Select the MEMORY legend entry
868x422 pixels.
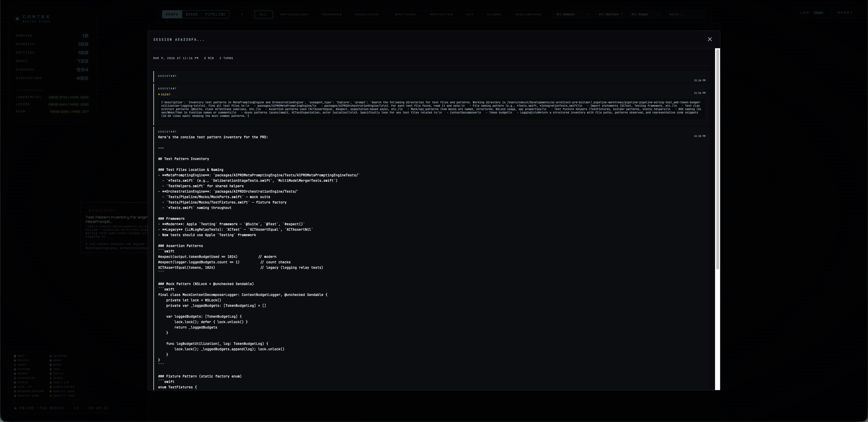21,374
